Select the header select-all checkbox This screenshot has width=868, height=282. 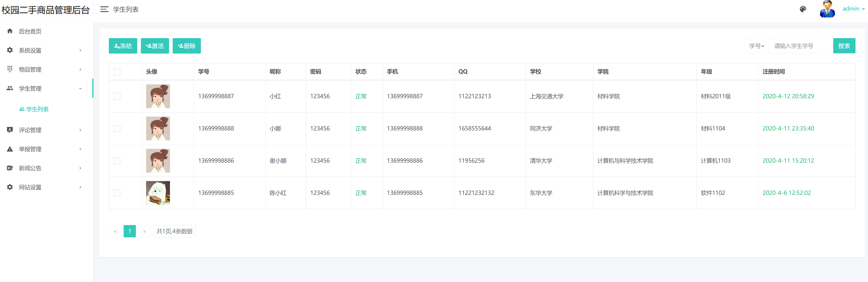tap(117, 72)
